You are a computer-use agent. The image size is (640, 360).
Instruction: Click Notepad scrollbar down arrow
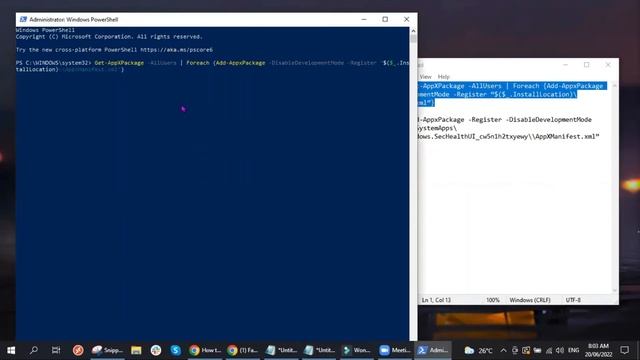tap(615, 290)
